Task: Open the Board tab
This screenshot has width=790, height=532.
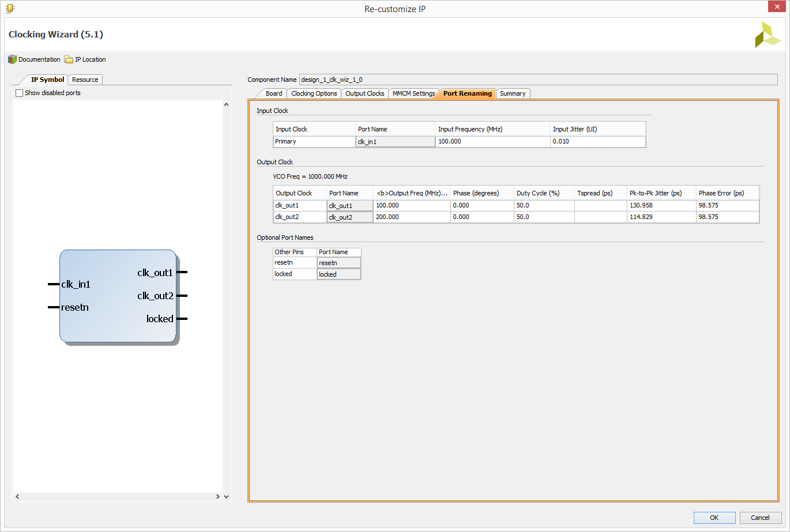Action: [274, 93]
